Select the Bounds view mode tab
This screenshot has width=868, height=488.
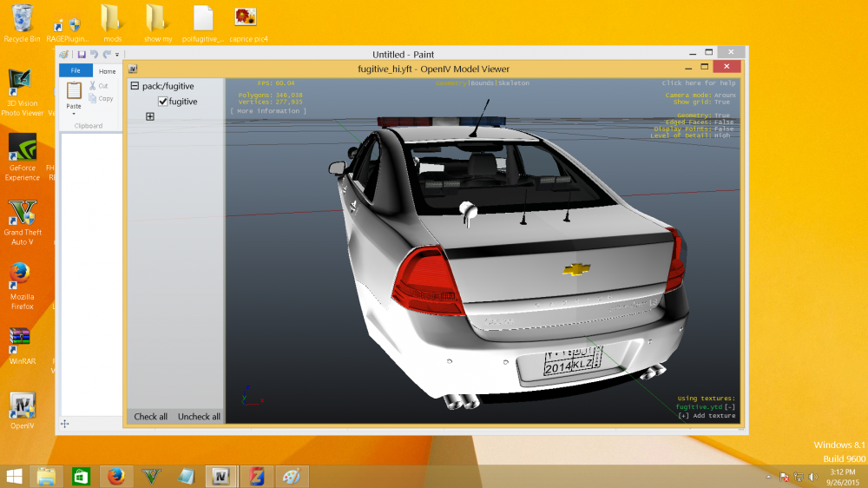pos(482,83)
